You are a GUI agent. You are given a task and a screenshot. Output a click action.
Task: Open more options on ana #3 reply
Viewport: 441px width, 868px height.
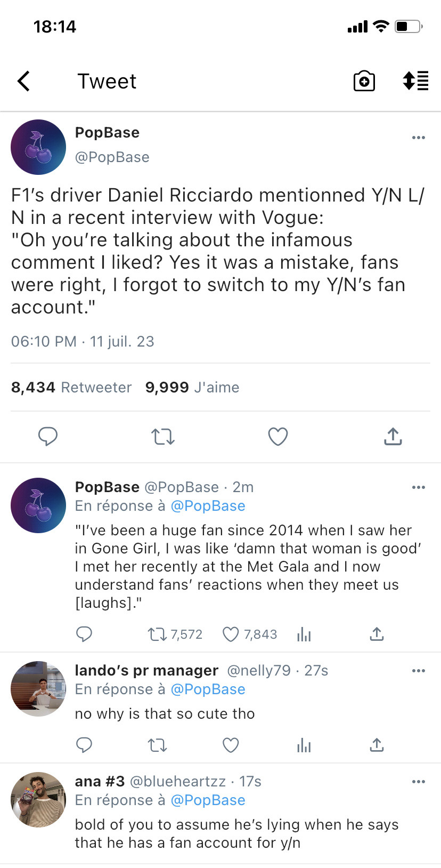(x=419, y=782)
